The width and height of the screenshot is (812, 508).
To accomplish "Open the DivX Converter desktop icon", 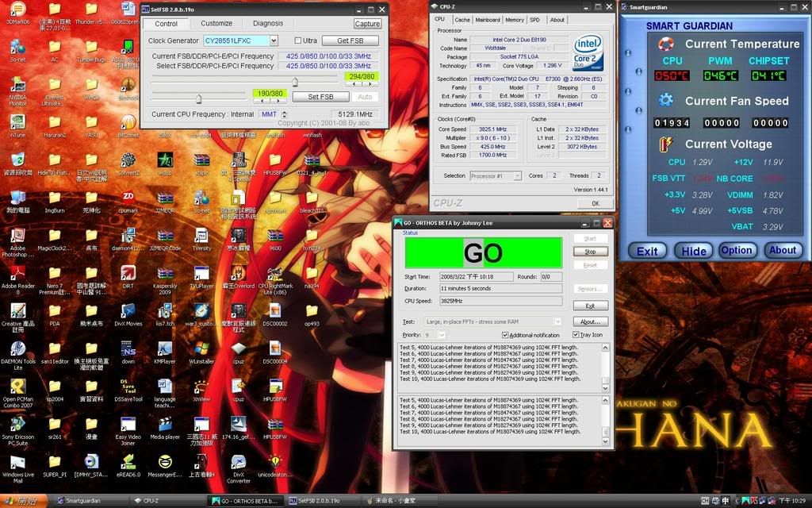I will pos(238,464).
